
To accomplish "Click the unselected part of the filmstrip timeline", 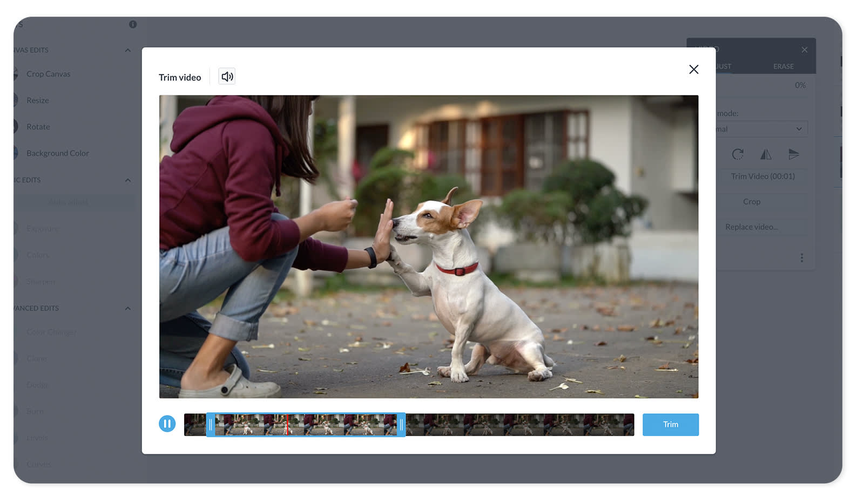I will click(x=520, y=425).
